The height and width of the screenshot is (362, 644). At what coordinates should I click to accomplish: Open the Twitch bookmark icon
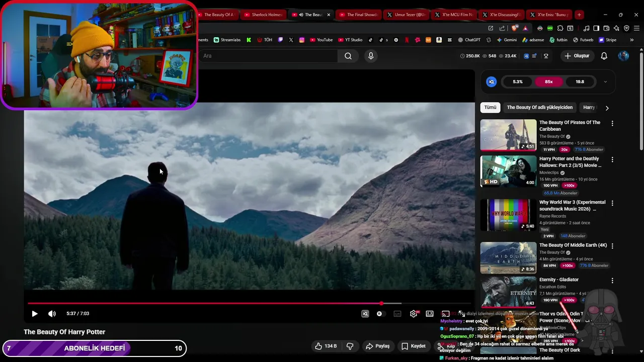click(281, 40)
